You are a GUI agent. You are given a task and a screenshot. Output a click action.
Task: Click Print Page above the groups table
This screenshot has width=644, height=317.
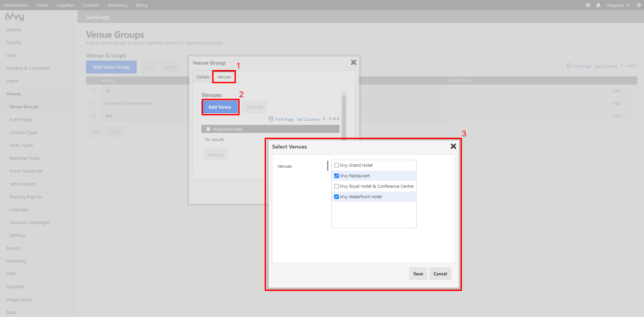pos(582,66)
